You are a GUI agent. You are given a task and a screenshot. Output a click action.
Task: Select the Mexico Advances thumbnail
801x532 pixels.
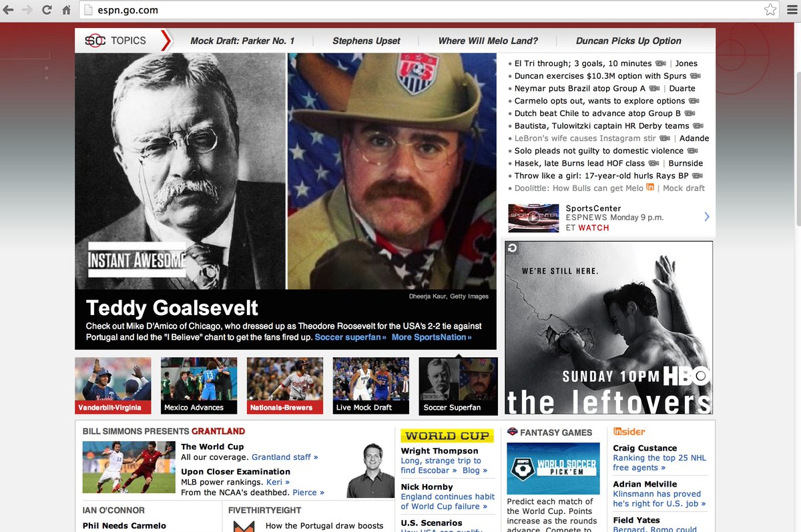(199, 386)
